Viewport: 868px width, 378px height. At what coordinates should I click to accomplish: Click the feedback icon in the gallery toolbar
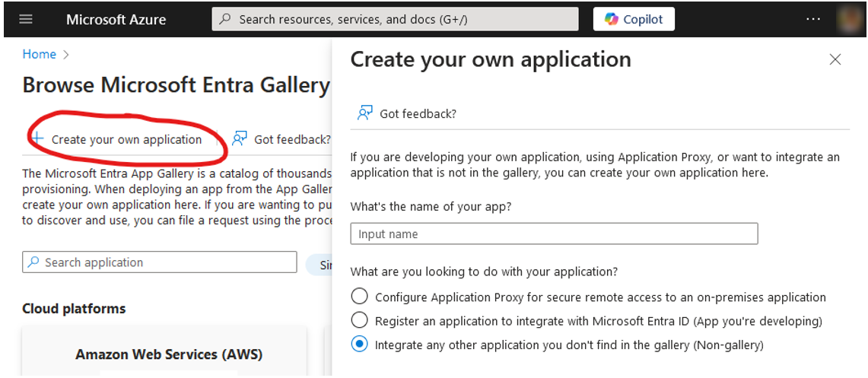click(x=239, y=139)
